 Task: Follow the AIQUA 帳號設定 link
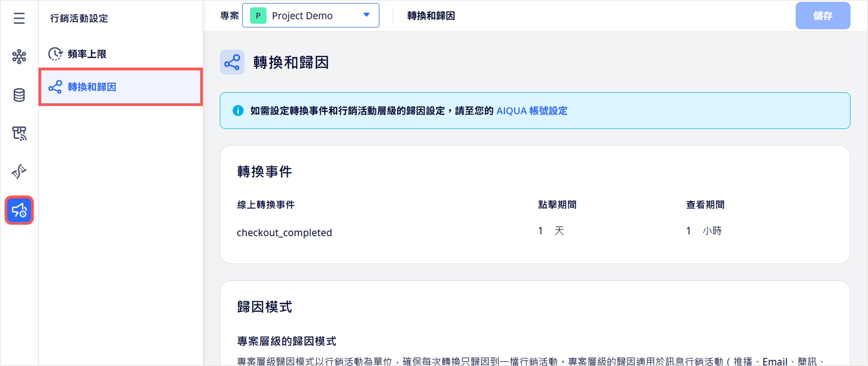pyautogui.click(x=532, y=111)
